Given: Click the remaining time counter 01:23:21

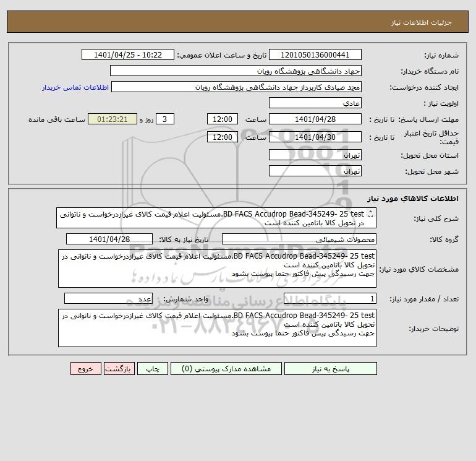Looking at the screenshot, I should 113,119.
